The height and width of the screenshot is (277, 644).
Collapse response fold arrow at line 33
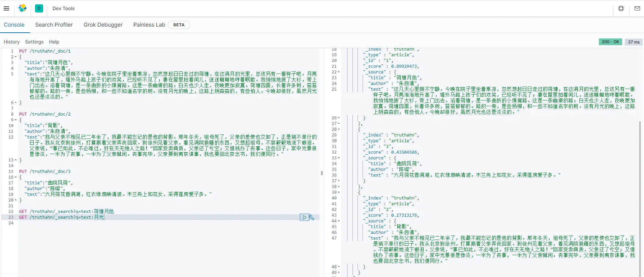point(339,158)
